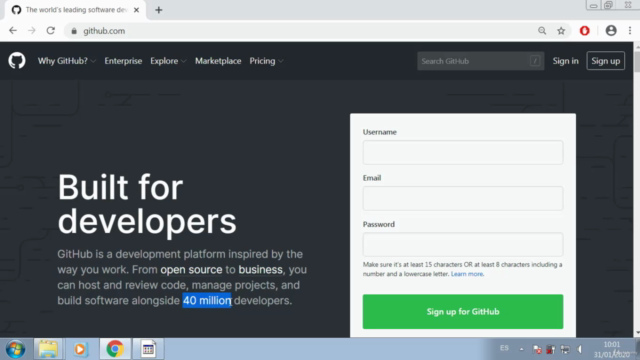Follow the open source link

point(191,270)
